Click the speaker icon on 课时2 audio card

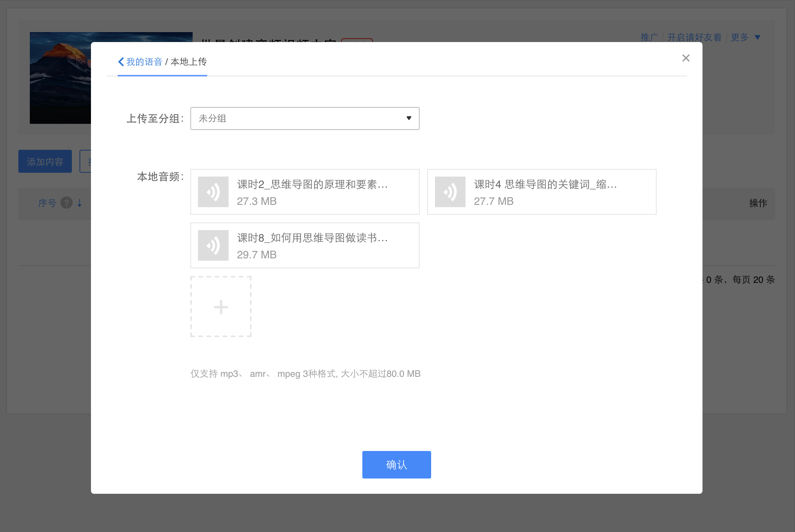point(213,191)
